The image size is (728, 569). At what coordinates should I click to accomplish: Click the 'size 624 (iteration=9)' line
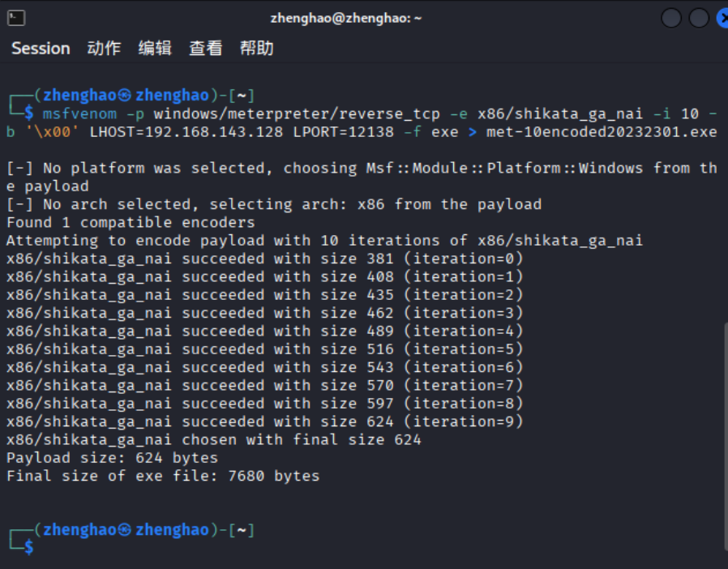pyautogui.click(x=264, y=421)
